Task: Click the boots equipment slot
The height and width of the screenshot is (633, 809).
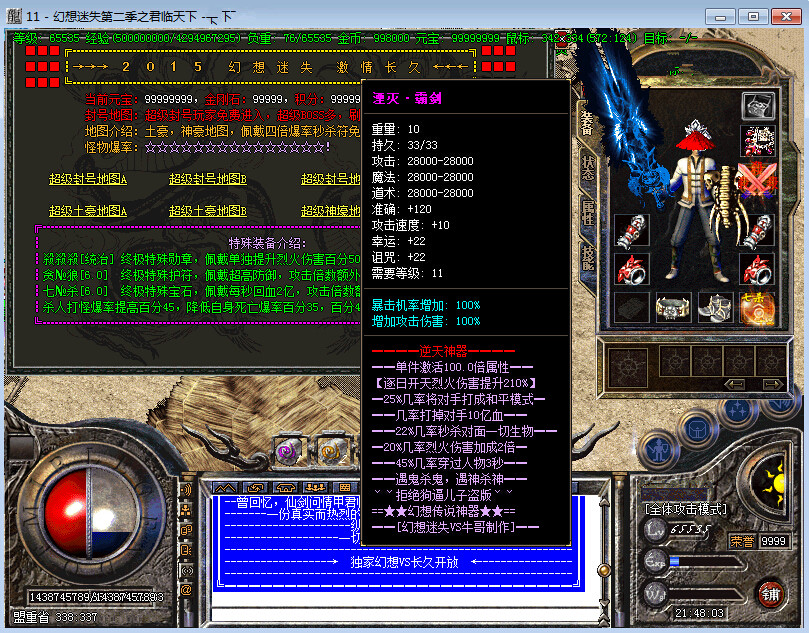Action: click(715, 308)
